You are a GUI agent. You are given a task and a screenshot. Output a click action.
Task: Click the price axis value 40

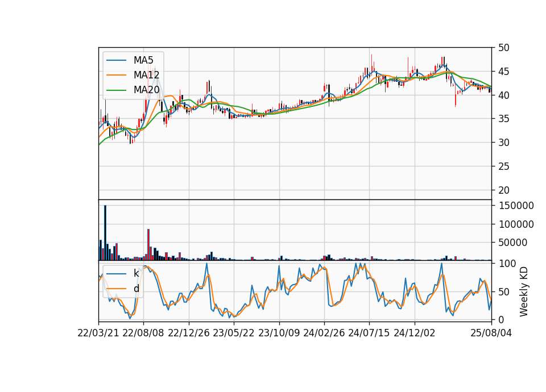point(503,95)
